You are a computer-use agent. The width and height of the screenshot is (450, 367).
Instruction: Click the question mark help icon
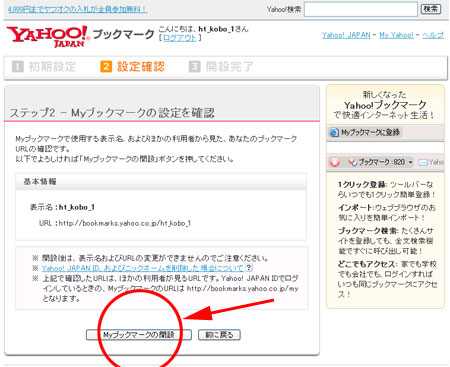249,267
